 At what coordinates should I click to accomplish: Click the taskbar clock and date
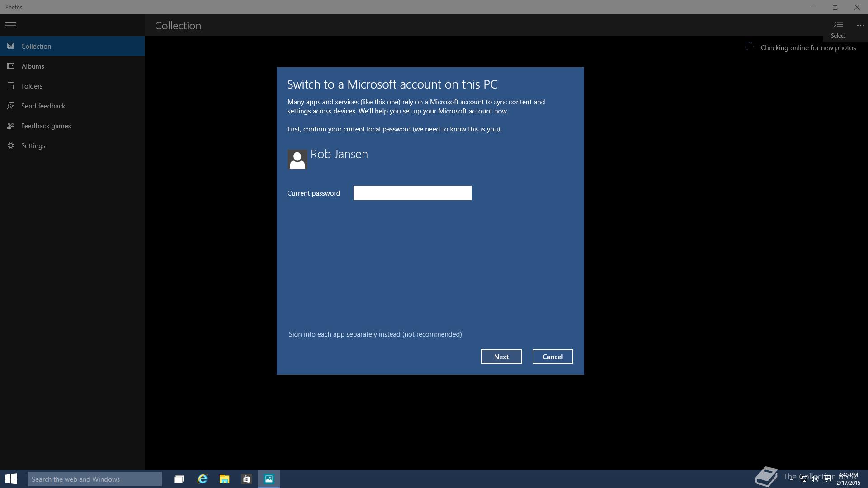(848, 479)
